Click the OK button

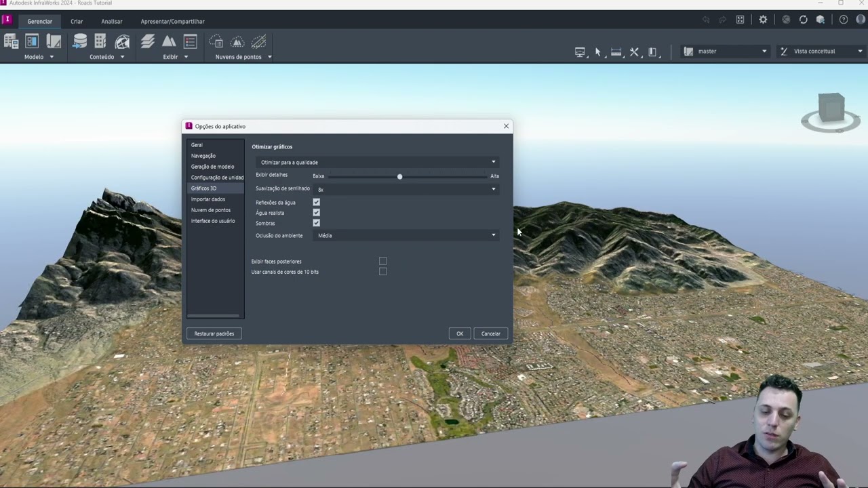(460, 333)
